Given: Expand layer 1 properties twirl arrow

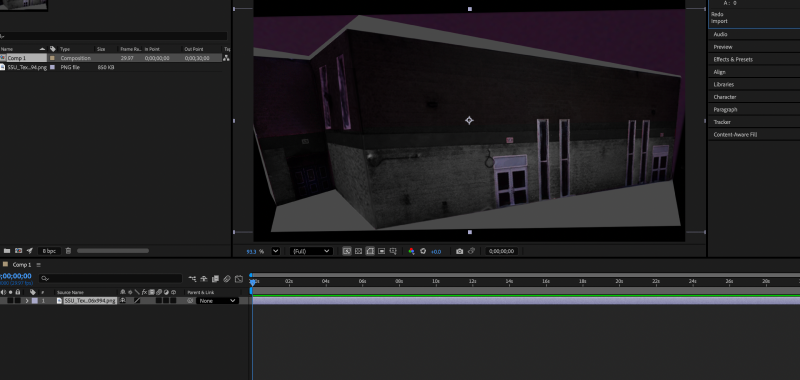Looking at the screenshot, I should pos(27,301).
